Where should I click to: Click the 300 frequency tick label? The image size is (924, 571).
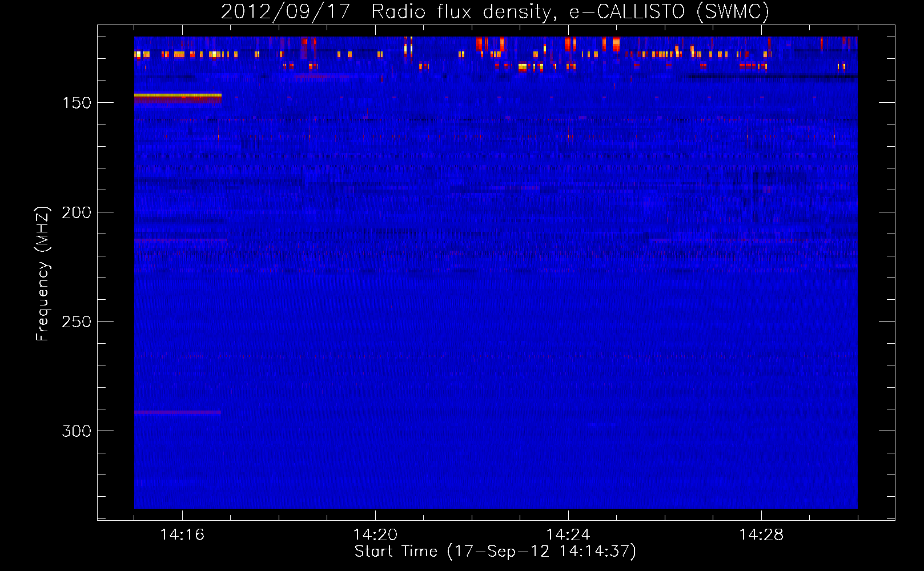77,431
